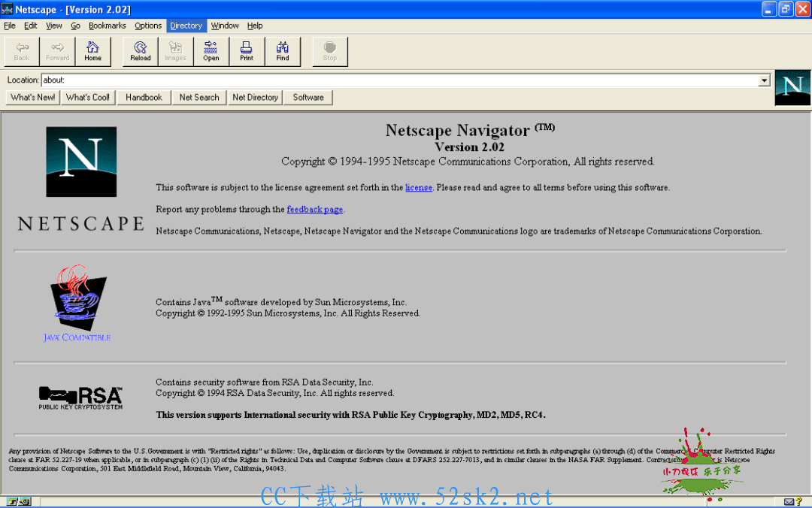Open the Edit menu
The image size is (812, 508).
(x=31, y=26)
